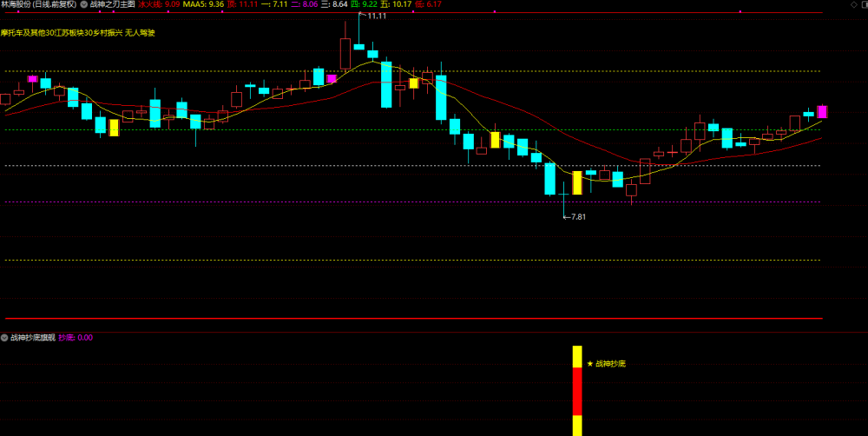Click the 冰火线: 9.09 value
Screen dimensions: 868x436
point(158,3)
